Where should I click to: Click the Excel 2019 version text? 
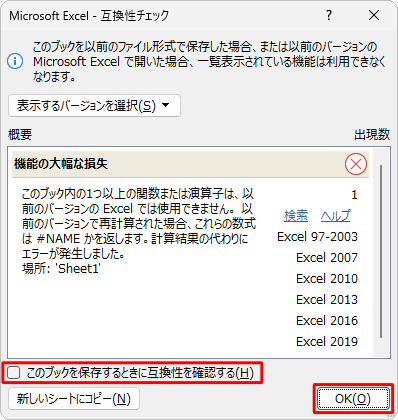tap(327, 342)
